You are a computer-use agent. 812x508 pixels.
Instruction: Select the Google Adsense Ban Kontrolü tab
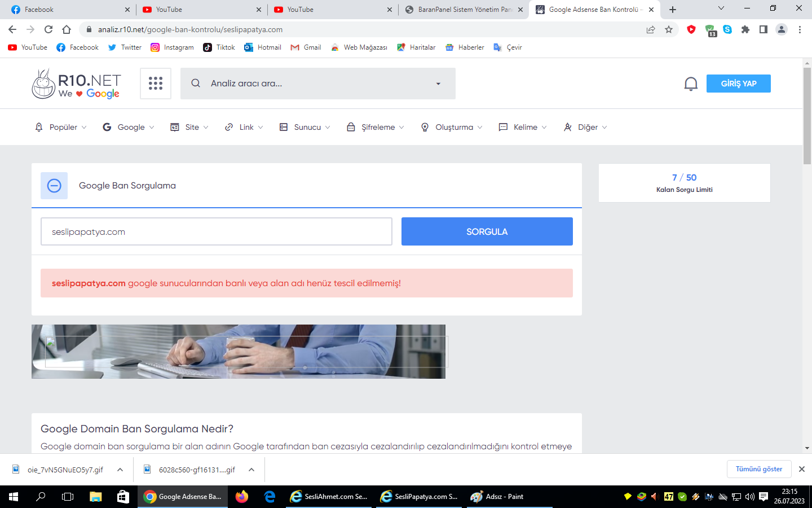coord(594,10)
